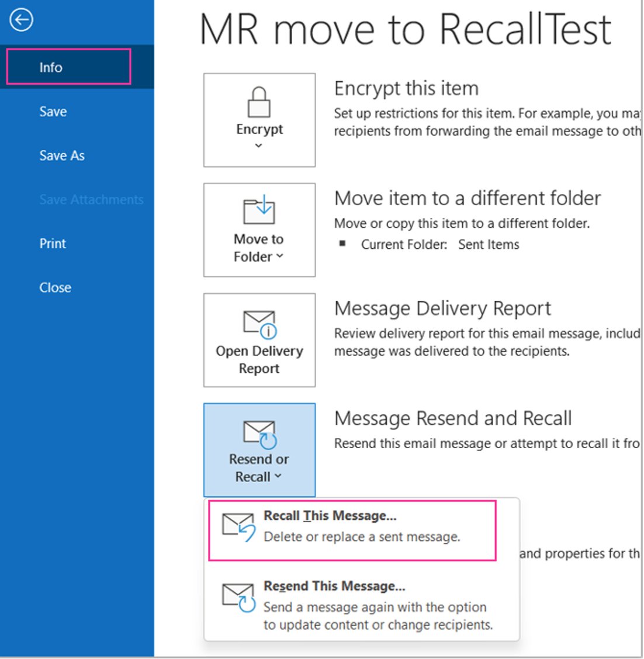Select the Move to Folder icon
Screen dimensions: 644x659
tap(259, 210)
